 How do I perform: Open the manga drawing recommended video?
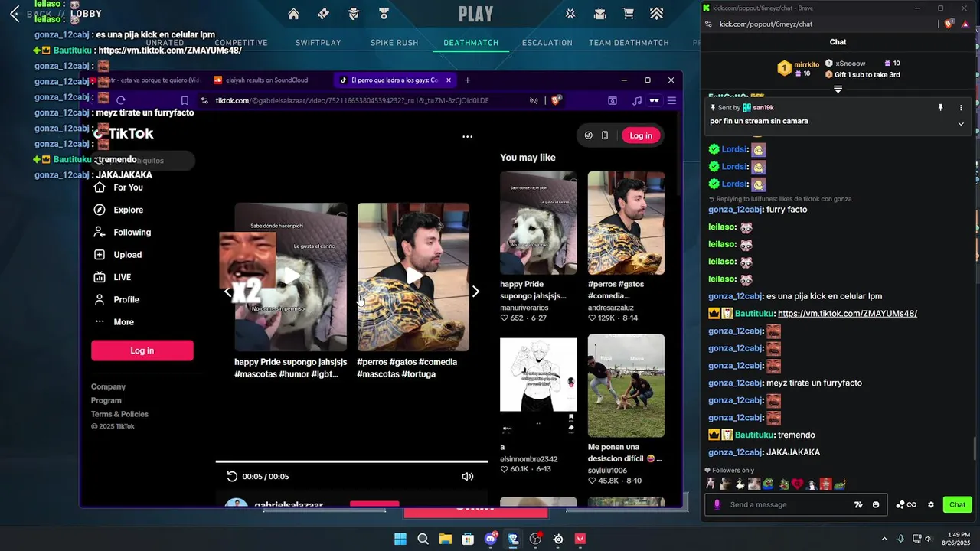[538, 386]
